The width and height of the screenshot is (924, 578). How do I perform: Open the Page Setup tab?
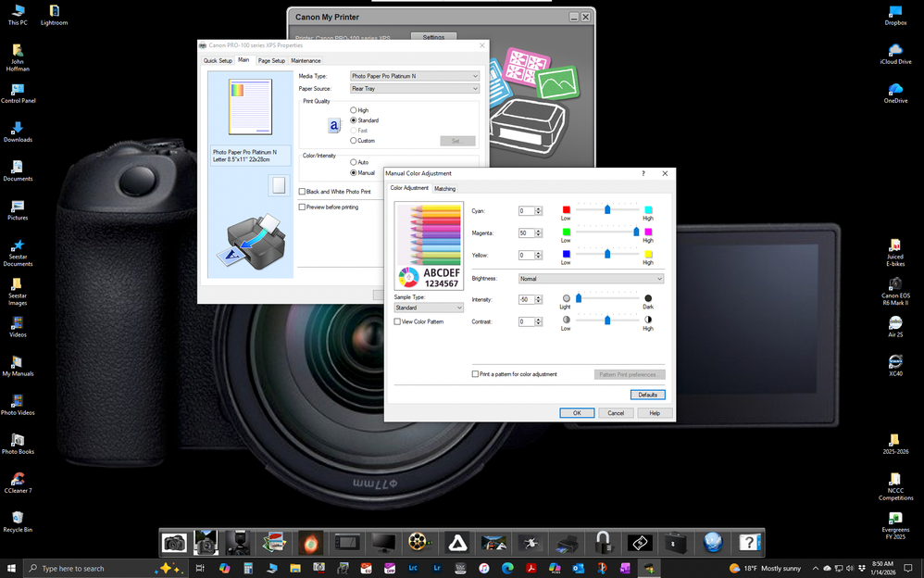271,60
